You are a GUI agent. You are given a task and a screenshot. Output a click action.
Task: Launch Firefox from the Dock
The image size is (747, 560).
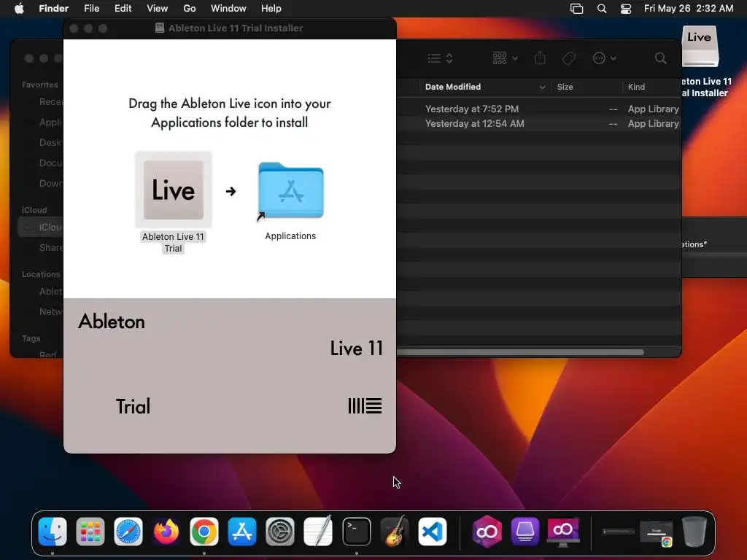(x=166, y=532)
